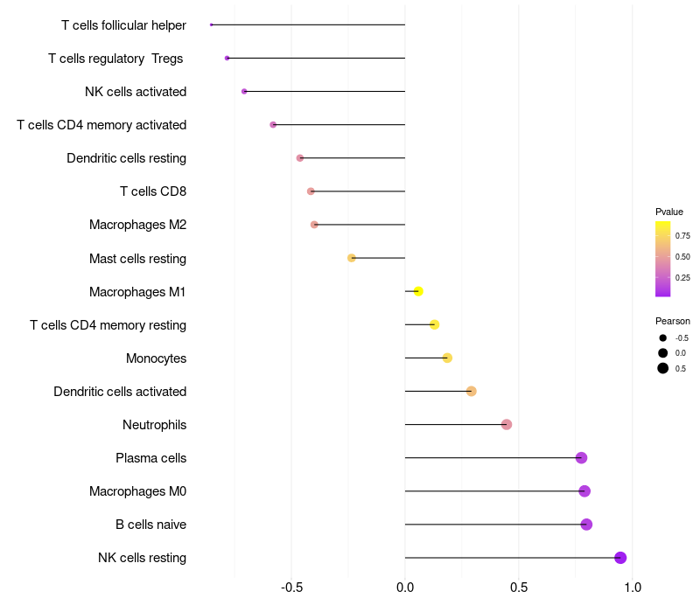Select the Mast cells resting point
Screen dimensions: 700x612
[x=352, y=258]
